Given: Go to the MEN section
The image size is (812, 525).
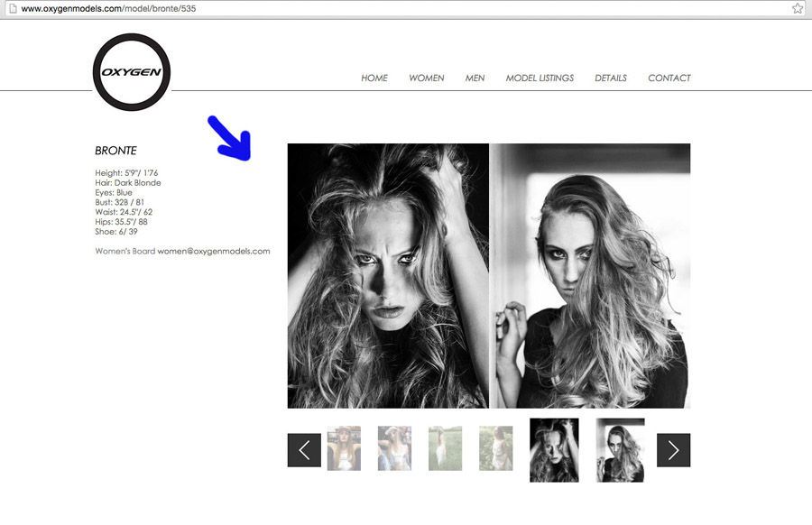Looking at the screenshot, I should [x=475, y=78].
